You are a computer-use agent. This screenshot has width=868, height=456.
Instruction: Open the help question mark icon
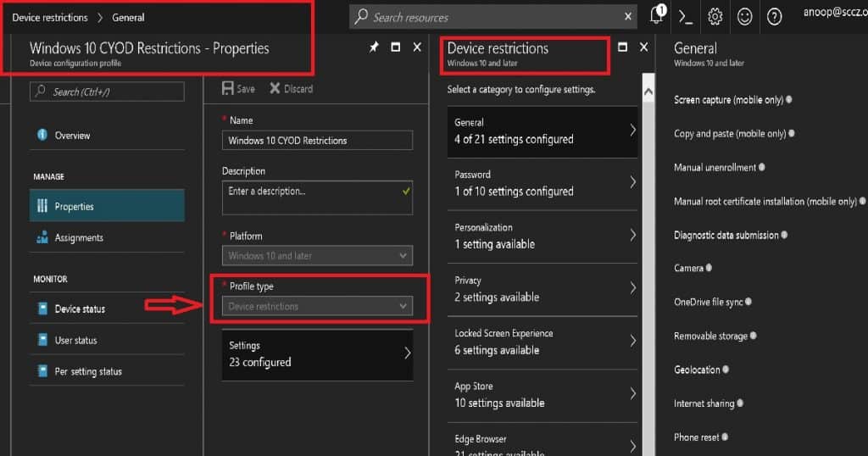[774, 17]
